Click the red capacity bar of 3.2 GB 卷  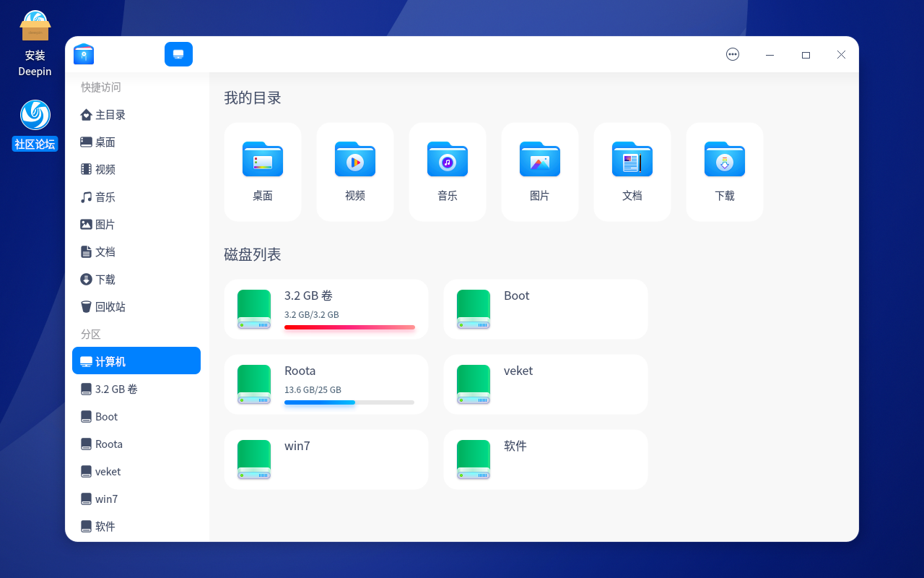tap(350, 327)
